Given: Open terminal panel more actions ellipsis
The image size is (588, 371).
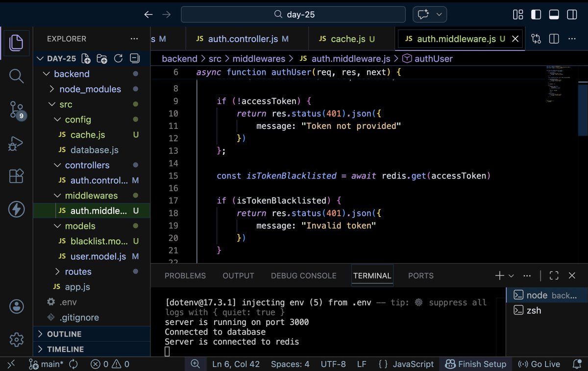Looking at the screenshot, I should coord(527,275).
